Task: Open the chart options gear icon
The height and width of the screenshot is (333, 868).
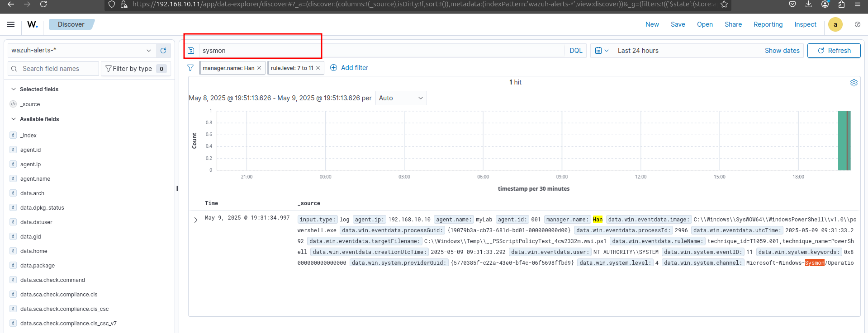Action: (854, 83)
